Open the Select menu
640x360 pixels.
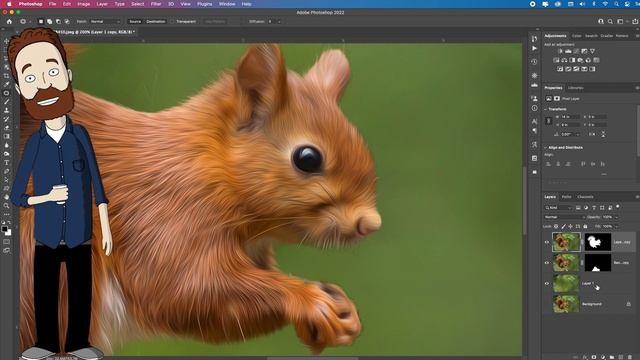(x=138, y=4)
